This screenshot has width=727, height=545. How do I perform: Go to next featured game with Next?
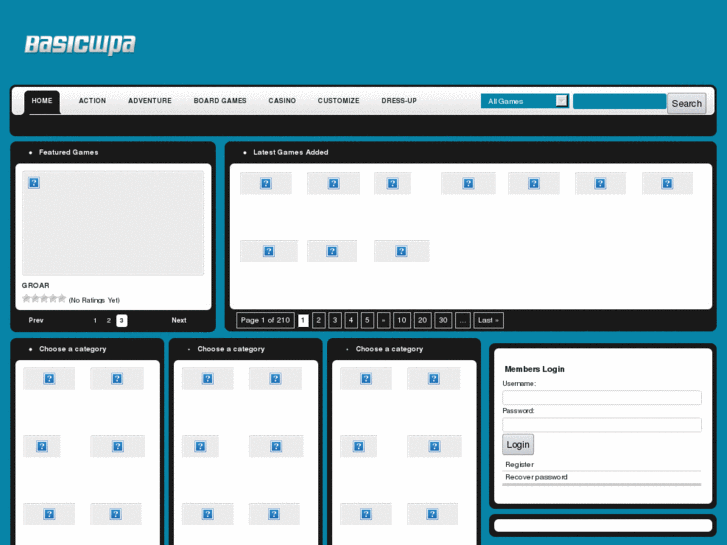pos(179,320)
